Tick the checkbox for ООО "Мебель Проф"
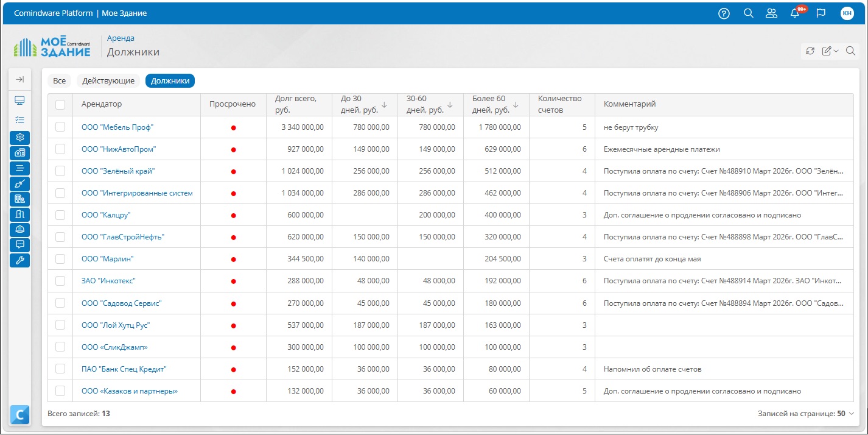This screenshot has height=435, width=868. click(60, 127)
